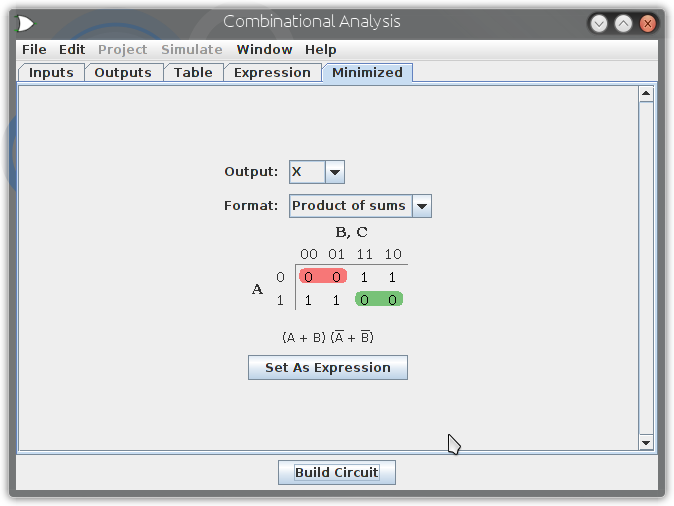Screen dimensions: 674x506
Task: Open the Window menu
Action: [x=264, y=49]
